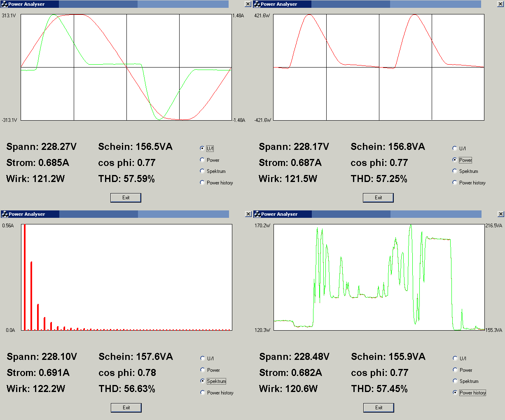Click the 'Schein: 155.9VA' reading
The height and width of the screenshot is (420, 505).
click(388, 357)
